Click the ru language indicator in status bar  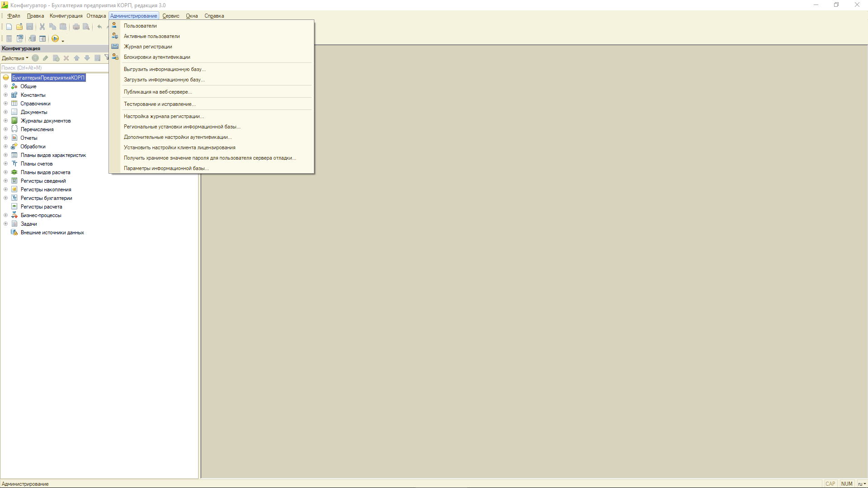coord(862,484)
